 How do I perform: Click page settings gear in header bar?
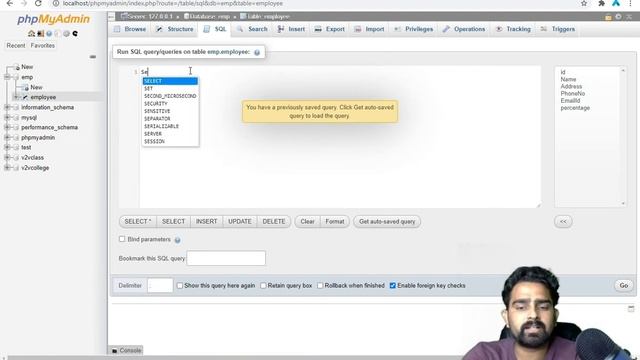(618, 17)
